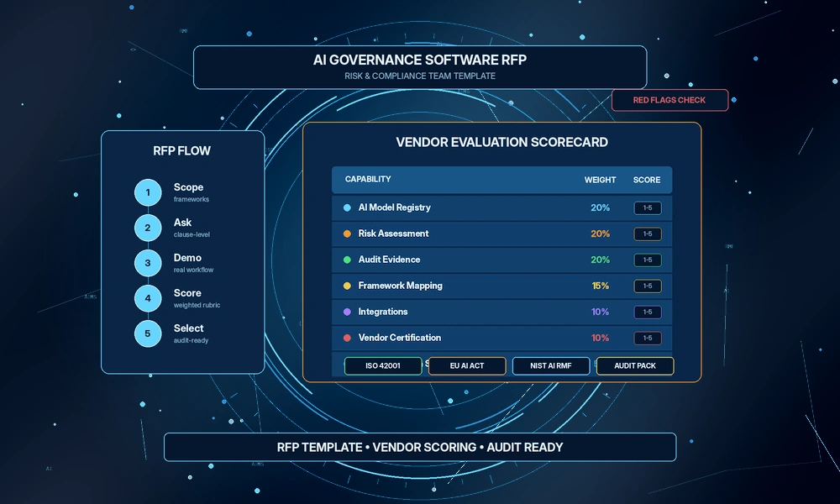Click the AI Model Registry row label
The image size is (840, 504).
(394, 207)
